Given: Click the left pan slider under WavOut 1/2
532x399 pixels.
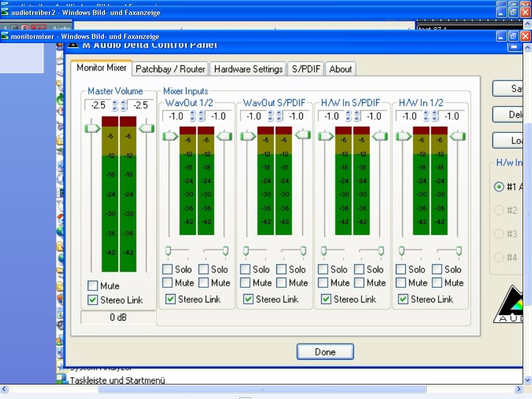Looking at the screenshot, I should pyautogui.click(x=168, y=251).
